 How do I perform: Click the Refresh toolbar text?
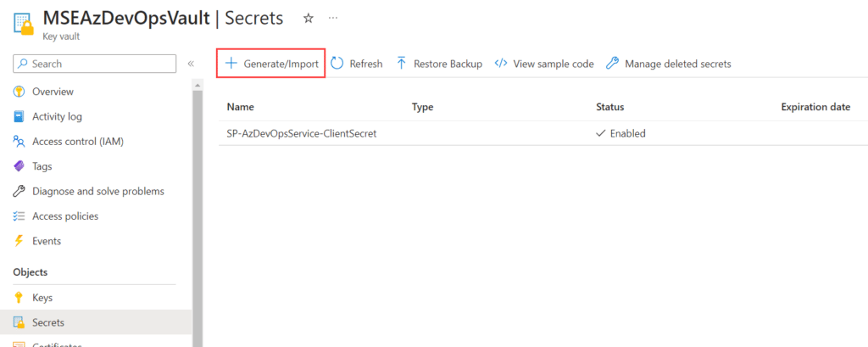click(x=366, y=64)
